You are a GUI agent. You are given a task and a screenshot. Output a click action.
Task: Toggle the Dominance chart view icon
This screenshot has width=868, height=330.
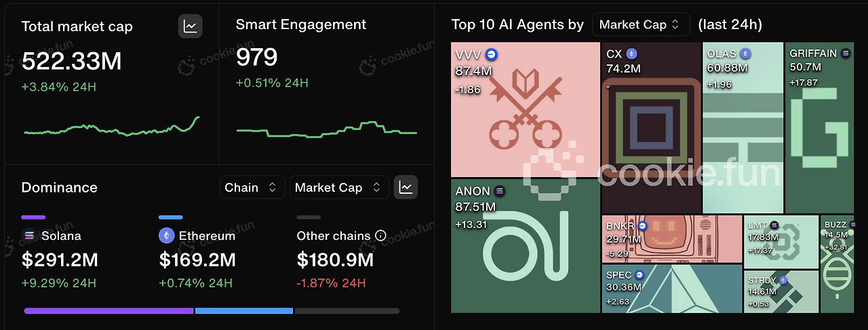pos(406,187)
